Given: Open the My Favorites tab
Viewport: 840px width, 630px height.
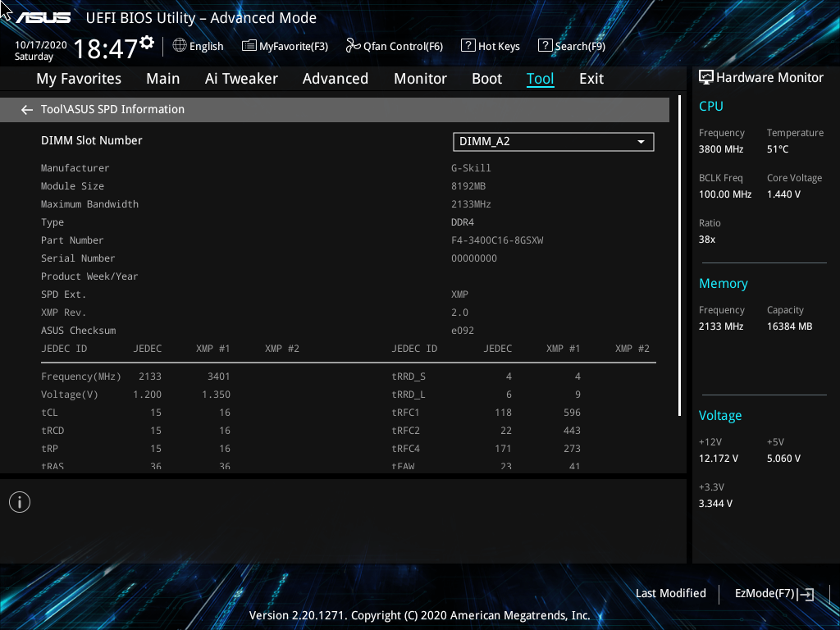Looking at the screenshot, I should tap(79, 79).
